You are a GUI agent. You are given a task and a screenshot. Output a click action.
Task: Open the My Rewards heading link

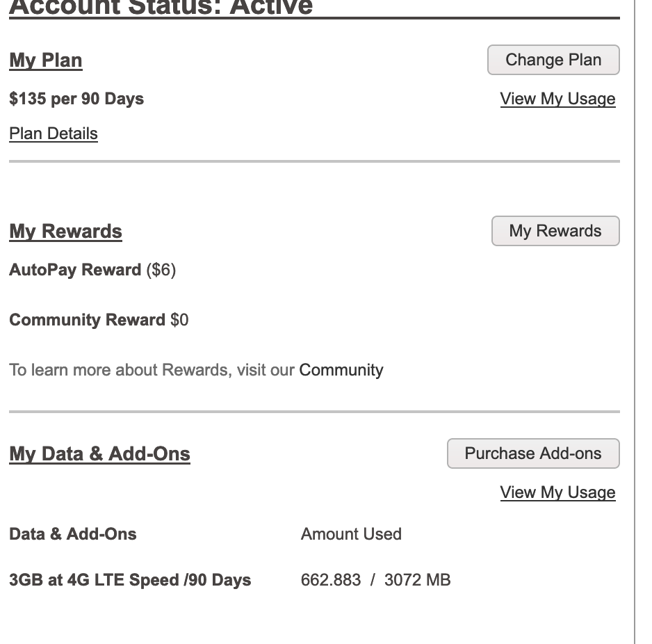coord(65,231)
